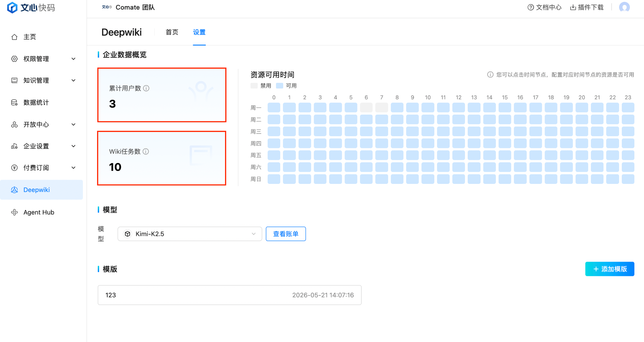Click the 禁用 legend swatch
This screenshot has width=644, height=342.
tap(254, 86)
